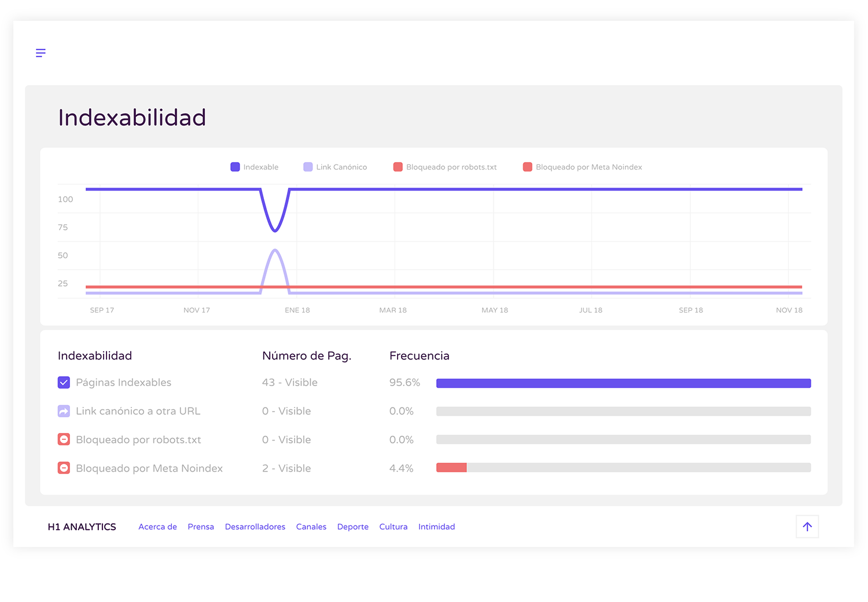Click the Páginas Indexables frequency bar
The image size is (868, 602).
[623, 383]
